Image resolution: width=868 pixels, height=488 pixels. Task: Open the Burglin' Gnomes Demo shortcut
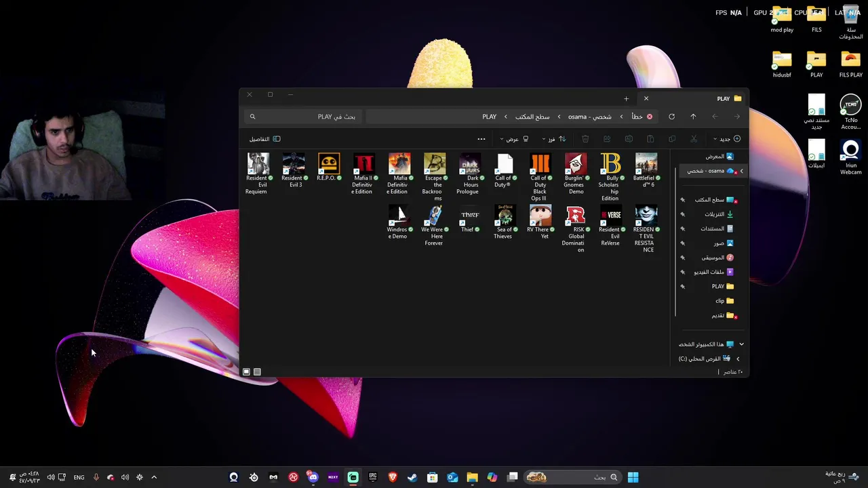tap(576, 174)
